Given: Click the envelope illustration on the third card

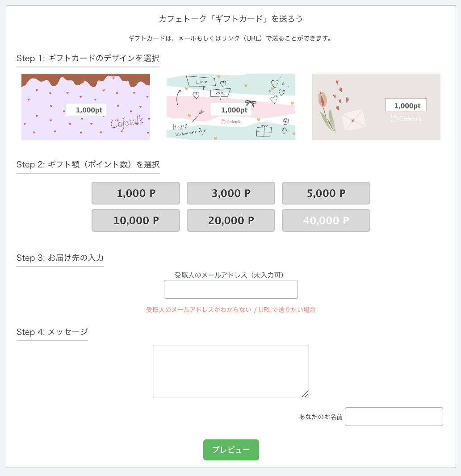Looking at the screenshot, I should pos(354,120).
